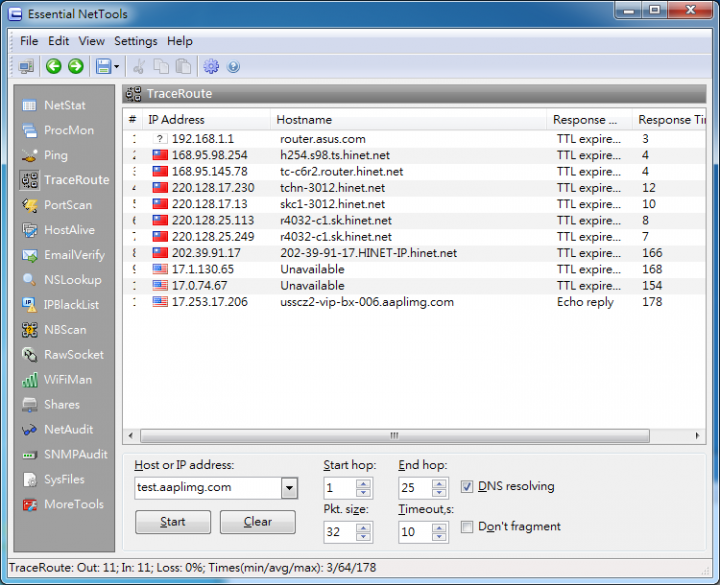Select hostname tc-c6r2.router.hinet.net
The height and width of the screenshot is (585, 720).
click(x=342, y=172)
